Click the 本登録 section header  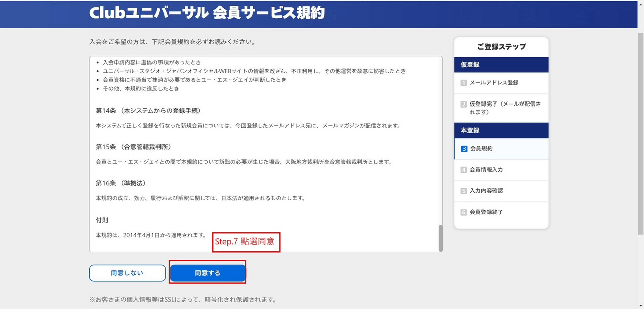tap(501, 130)
